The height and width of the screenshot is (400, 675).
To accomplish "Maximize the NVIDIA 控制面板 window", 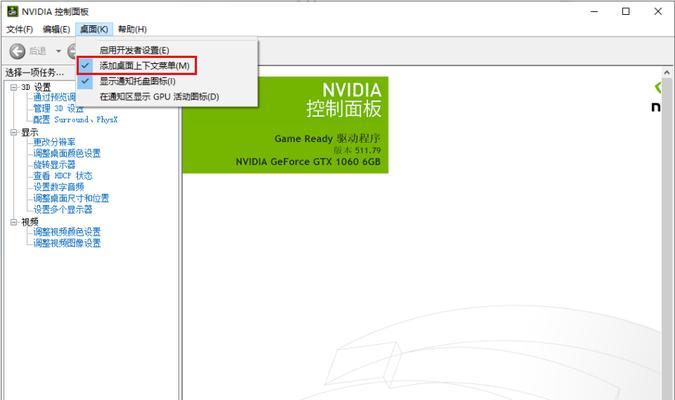I will coord(626,12).
